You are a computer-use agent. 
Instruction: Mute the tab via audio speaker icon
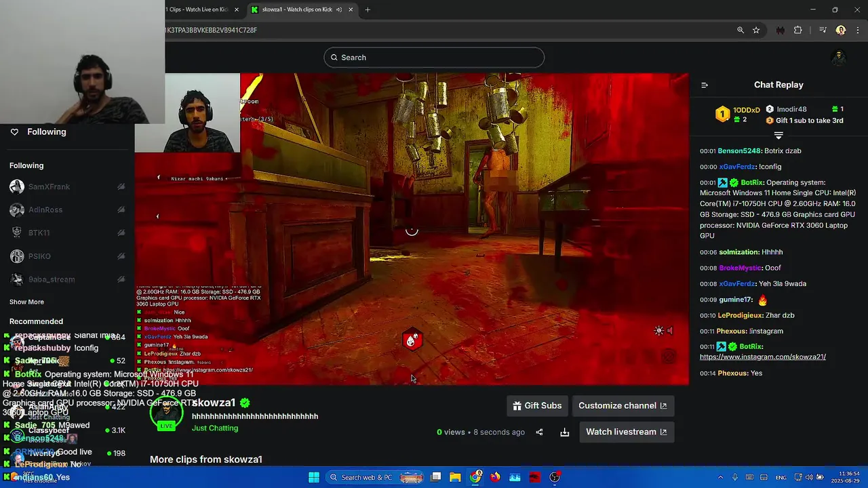point(338,9)
